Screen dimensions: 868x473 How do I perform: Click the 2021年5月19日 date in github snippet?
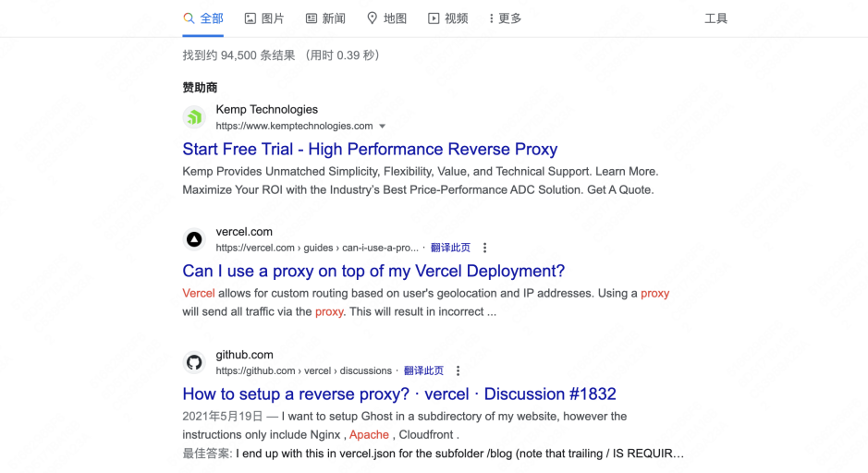coord(222,416)
